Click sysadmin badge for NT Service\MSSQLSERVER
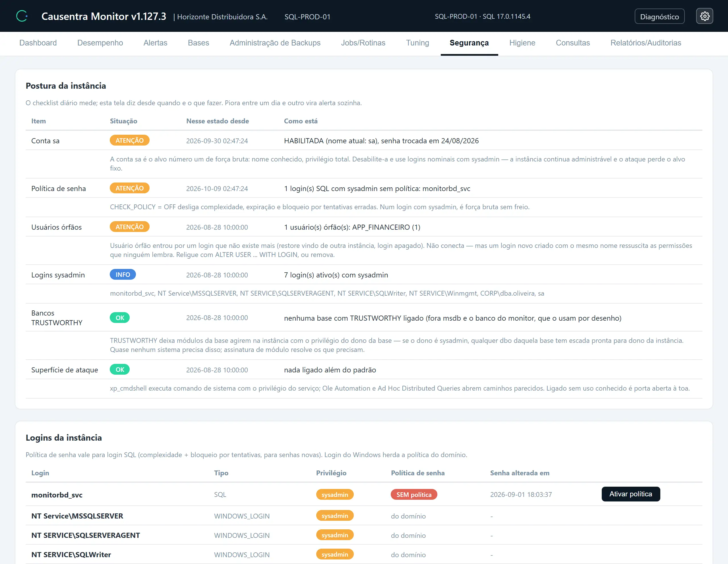 335,515
